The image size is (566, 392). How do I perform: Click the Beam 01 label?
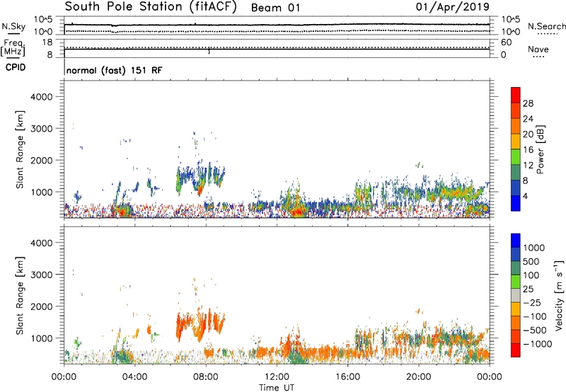click(x=275, y=8)
